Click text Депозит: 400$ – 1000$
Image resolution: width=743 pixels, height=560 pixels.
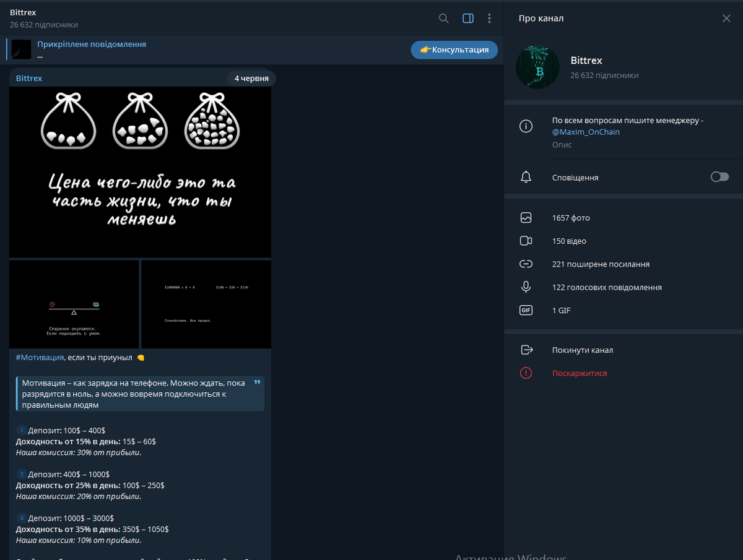tap(69, 474)
